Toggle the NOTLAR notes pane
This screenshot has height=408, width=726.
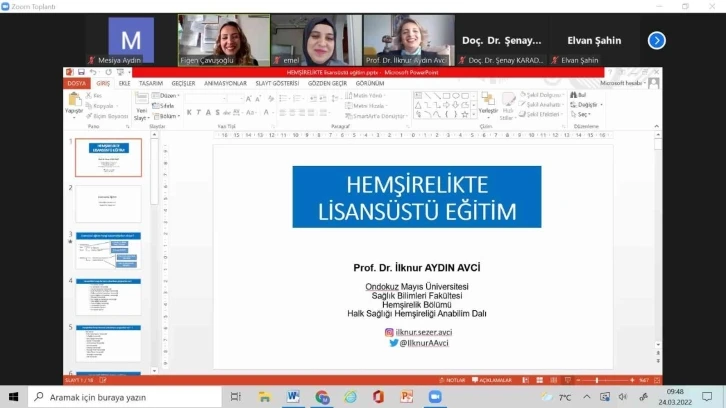pyautogui.click(x=454, y=381)
